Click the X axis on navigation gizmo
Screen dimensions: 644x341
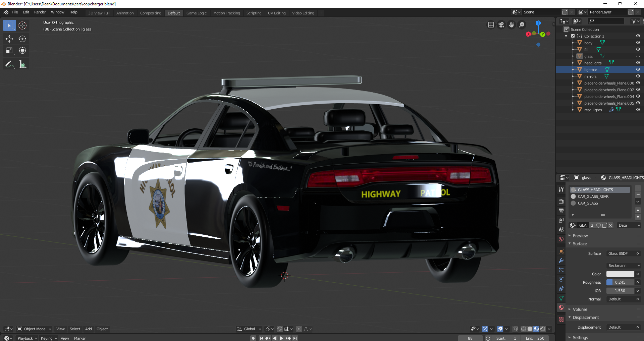(529, 34)
